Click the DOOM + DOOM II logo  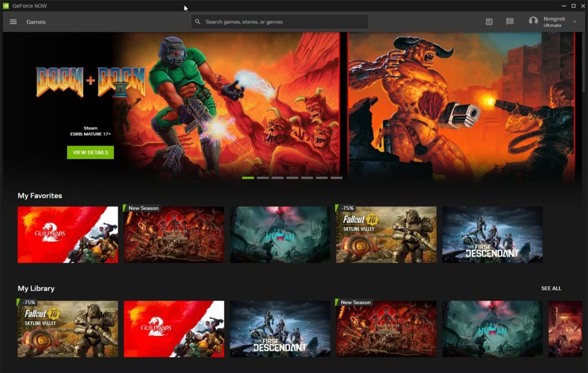tap(90, 81)
